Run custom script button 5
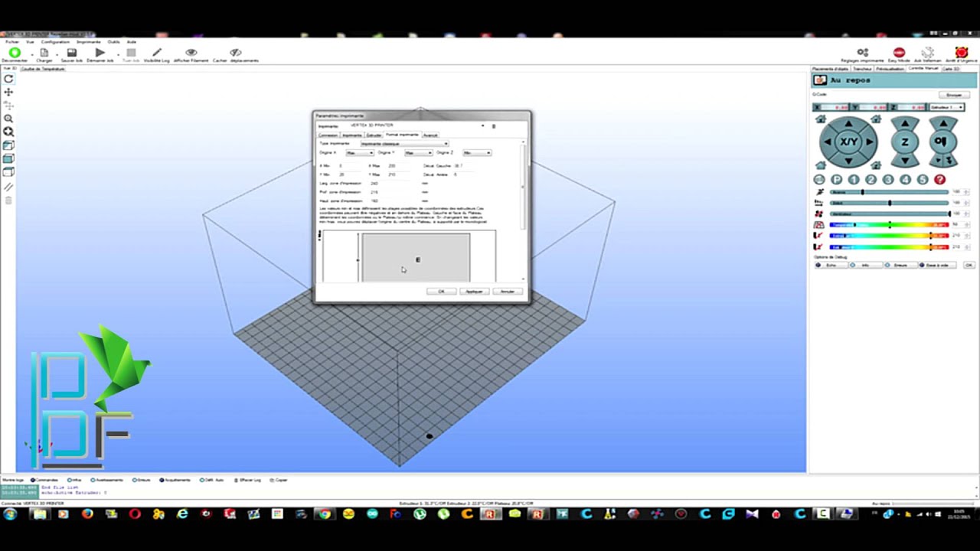 point(923,180)
